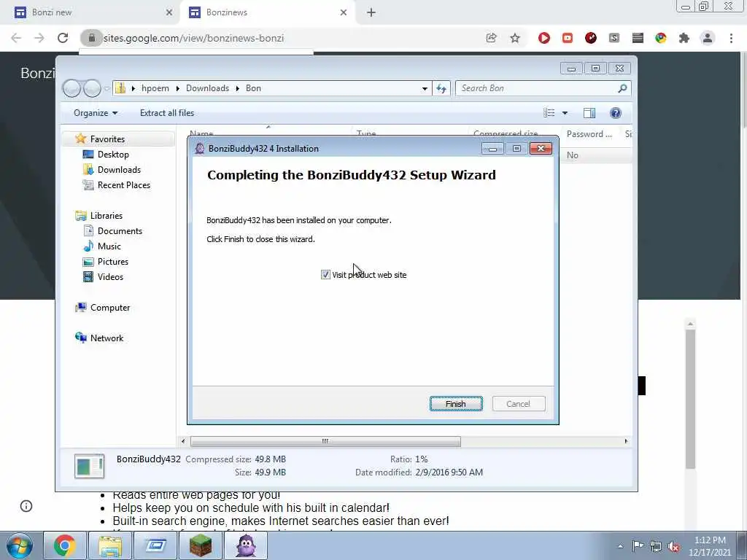Open Pictures library
Viewport: 747px width, 560px height.
click(x=113, y=262)
